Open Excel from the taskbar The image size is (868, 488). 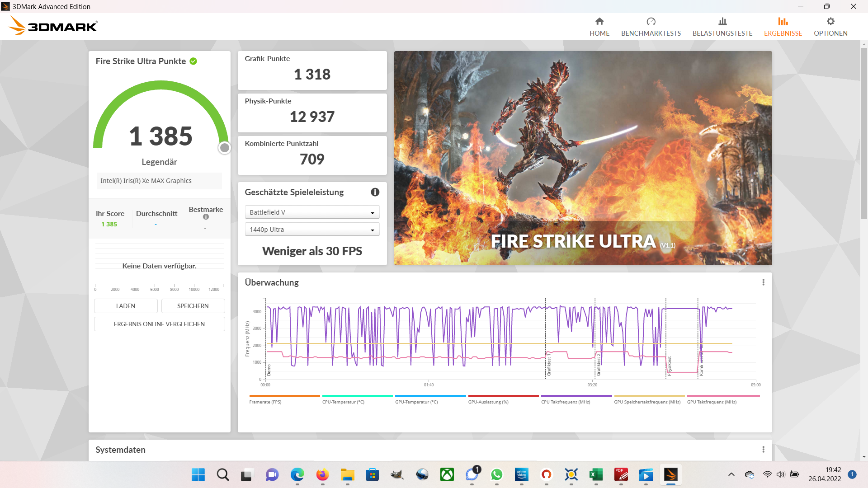596,474
